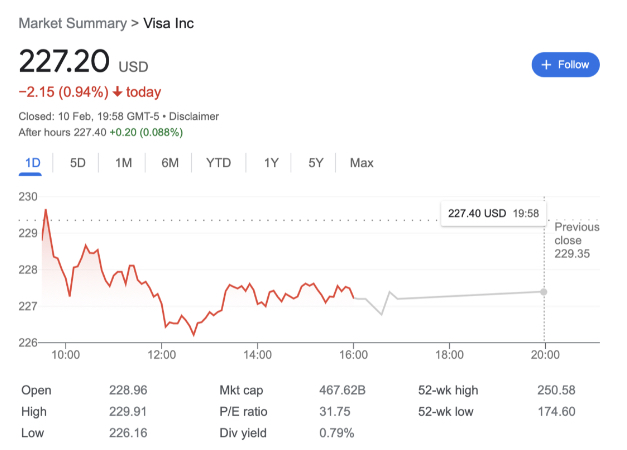Click the 230 price axis label
The width and height of the screenshot is (627, 450).
pyautogui.click(x=28, y=197)
